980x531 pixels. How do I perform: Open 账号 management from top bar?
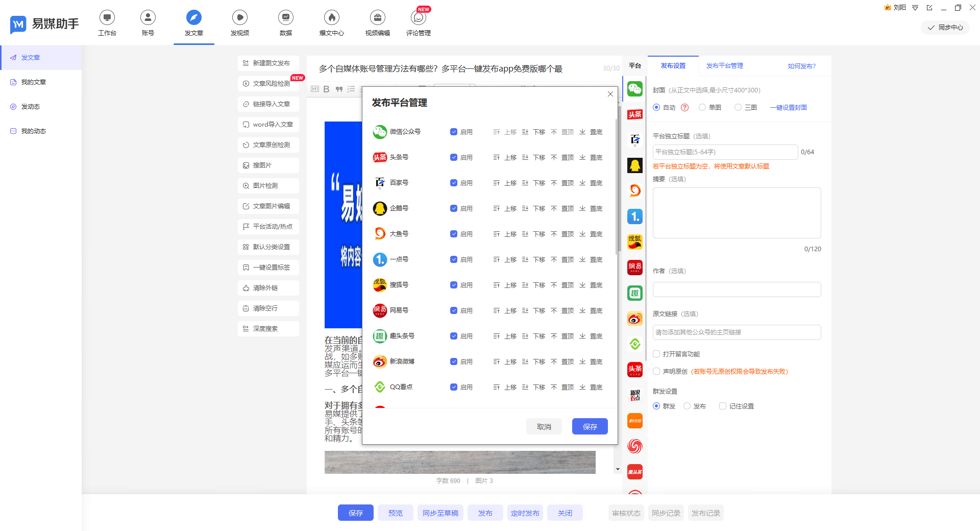coord(148,22)
